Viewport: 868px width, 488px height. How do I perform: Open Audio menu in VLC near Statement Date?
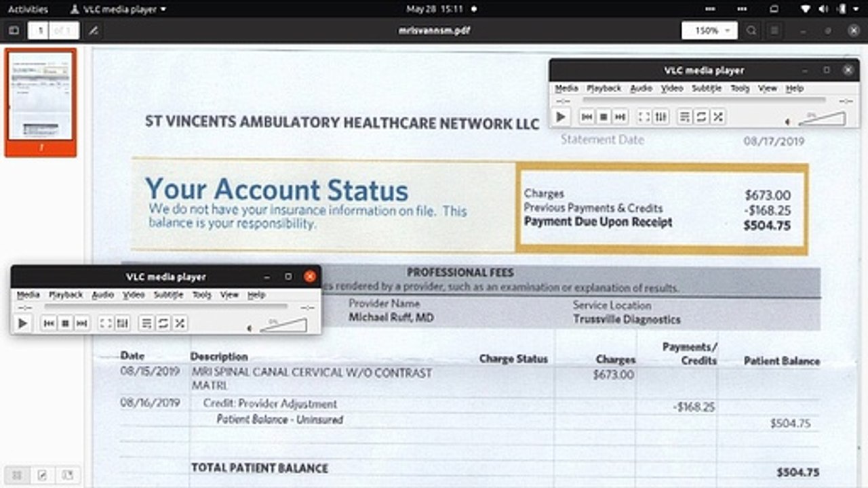(x=641, y=88)
